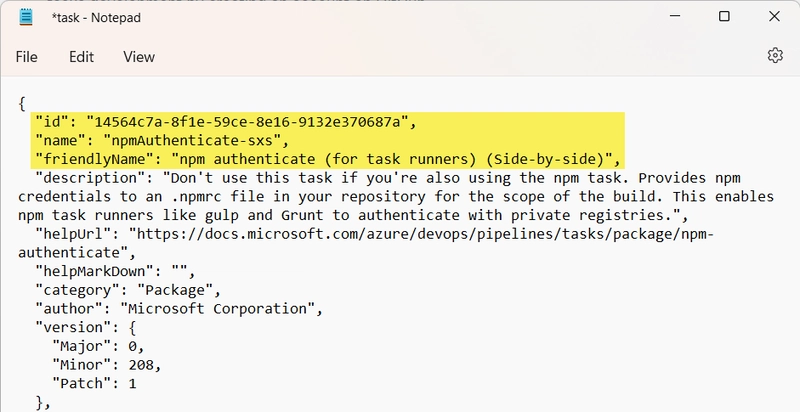
Task: Click the Notepad app icon in title bar
Action: click(26, 17)
